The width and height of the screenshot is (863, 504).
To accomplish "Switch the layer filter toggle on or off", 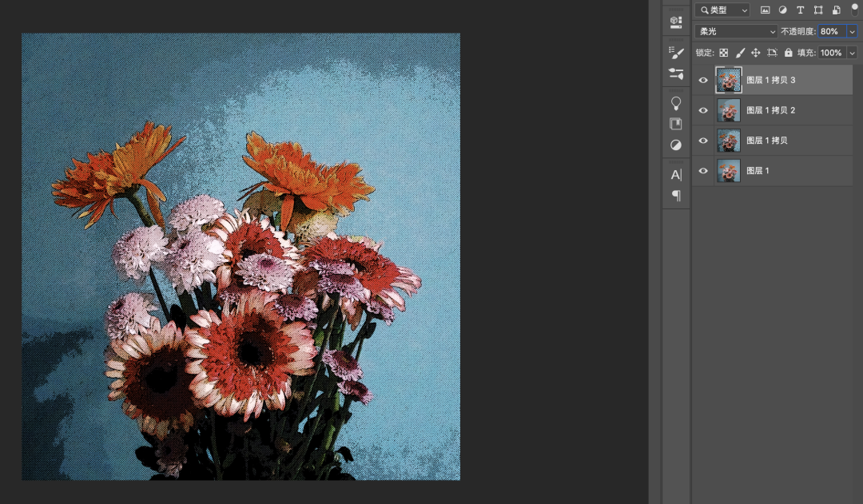I will 854,10.
